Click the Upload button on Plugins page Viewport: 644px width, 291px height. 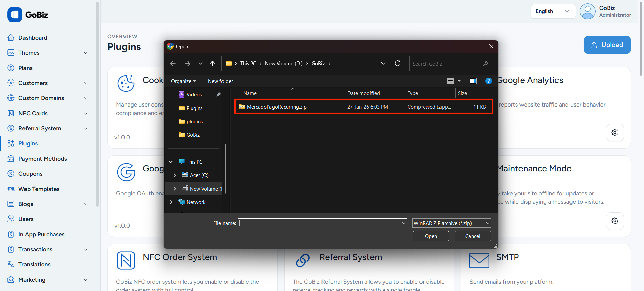[x=607, y=45]
